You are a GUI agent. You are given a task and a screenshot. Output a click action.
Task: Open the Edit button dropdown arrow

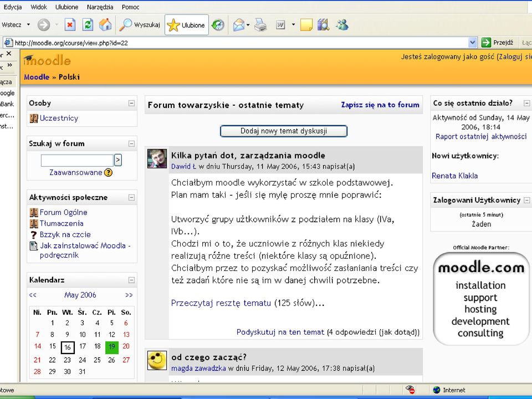coord(293,25)
